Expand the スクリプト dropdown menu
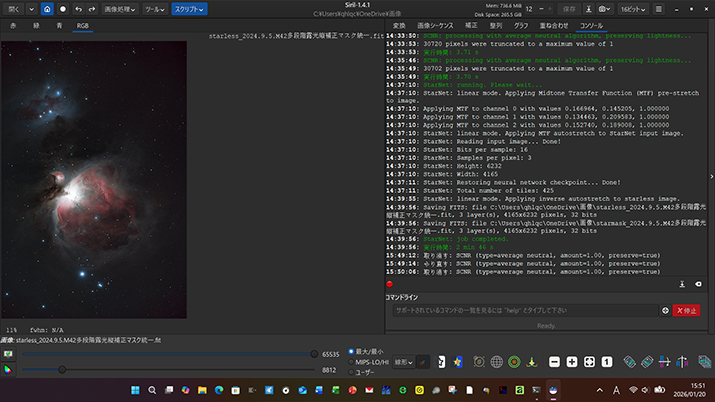Screen dimensions: 715x402 [187, 8]
